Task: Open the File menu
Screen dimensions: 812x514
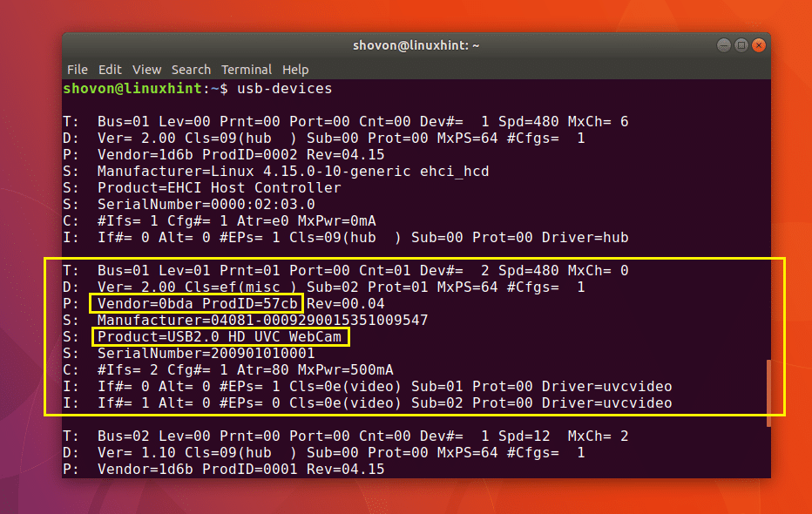Action: coord(77,70)
